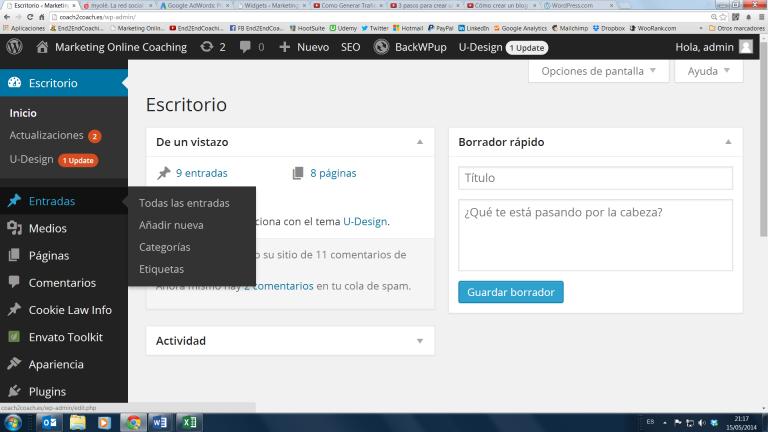Click the Guardar borrador button
This screenshot has height=432, width=768.
tap(511, 292)
